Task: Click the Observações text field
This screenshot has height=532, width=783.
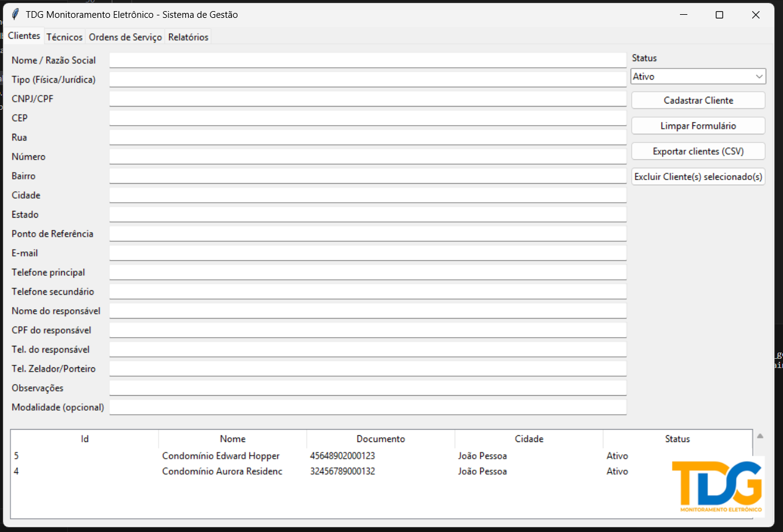Action: tap(368, 388)
